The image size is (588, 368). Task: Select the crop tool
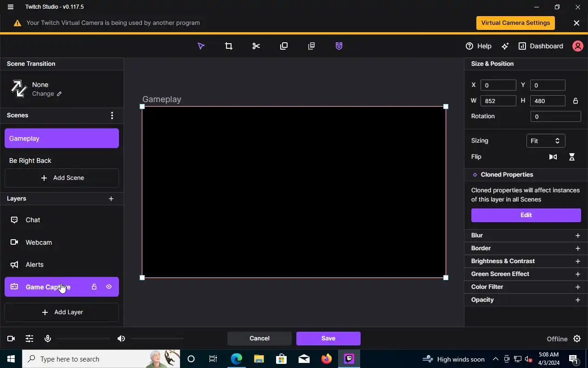click(x=228, y=46)
